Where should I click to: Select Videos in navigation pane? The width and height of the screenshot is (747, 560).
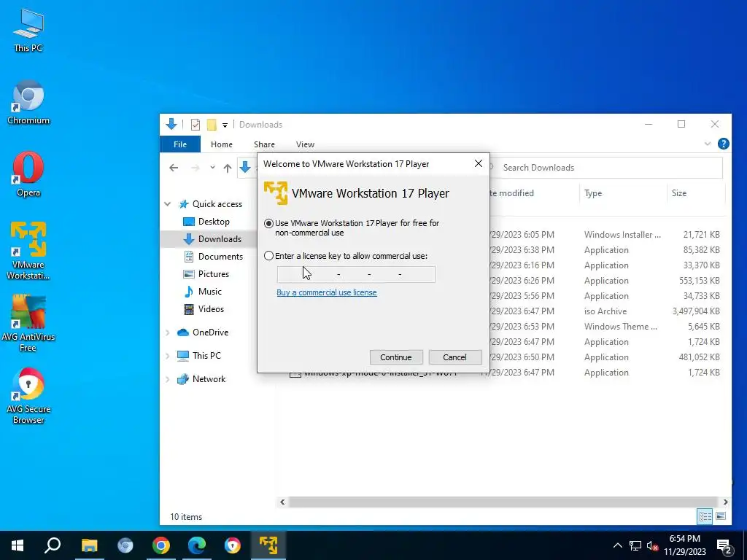coord(211,309)
